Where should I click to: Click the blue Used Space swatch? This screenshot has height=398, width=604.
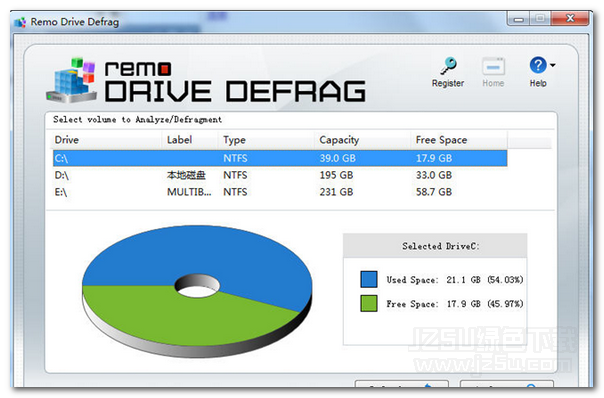tap(369, 279)
